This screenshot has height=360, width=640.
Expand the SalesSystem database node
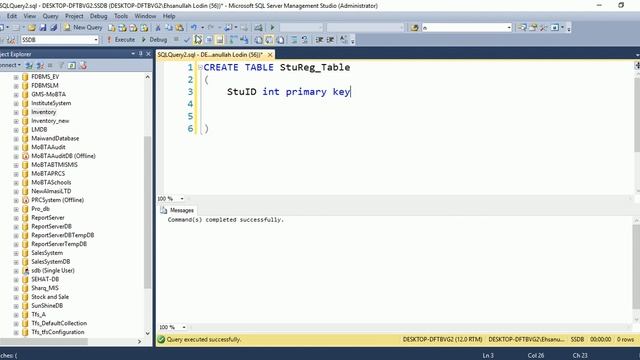tap(16, 253)
